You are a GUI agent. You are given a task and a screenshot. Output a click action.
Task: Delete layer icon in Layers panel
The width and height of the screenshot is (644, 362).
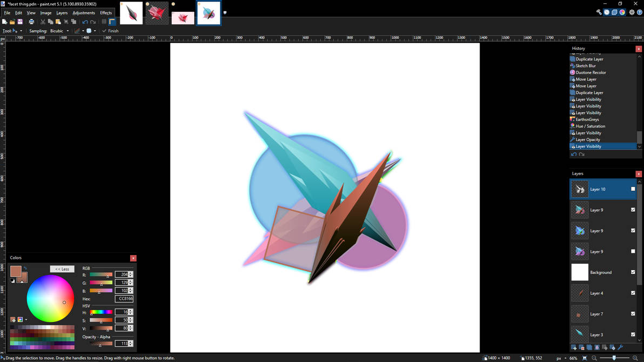581,347
